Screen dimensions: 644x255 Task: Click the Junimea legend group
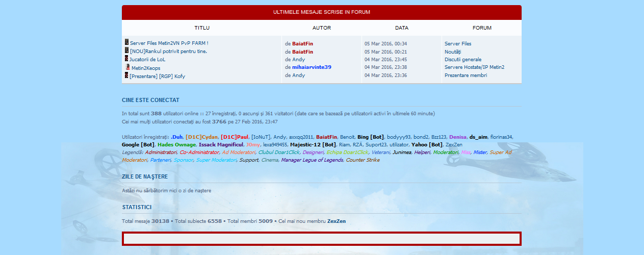[402, 152]
